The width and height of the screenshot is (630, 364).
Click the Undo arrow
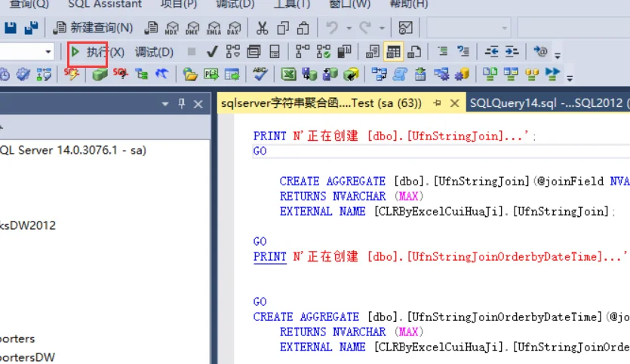coord(332,28)
